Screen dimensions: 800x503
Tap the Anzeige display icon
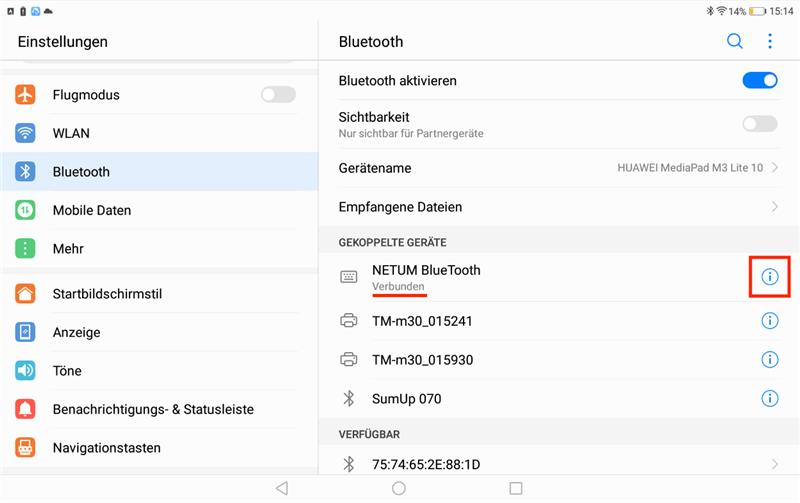[25, 332]
